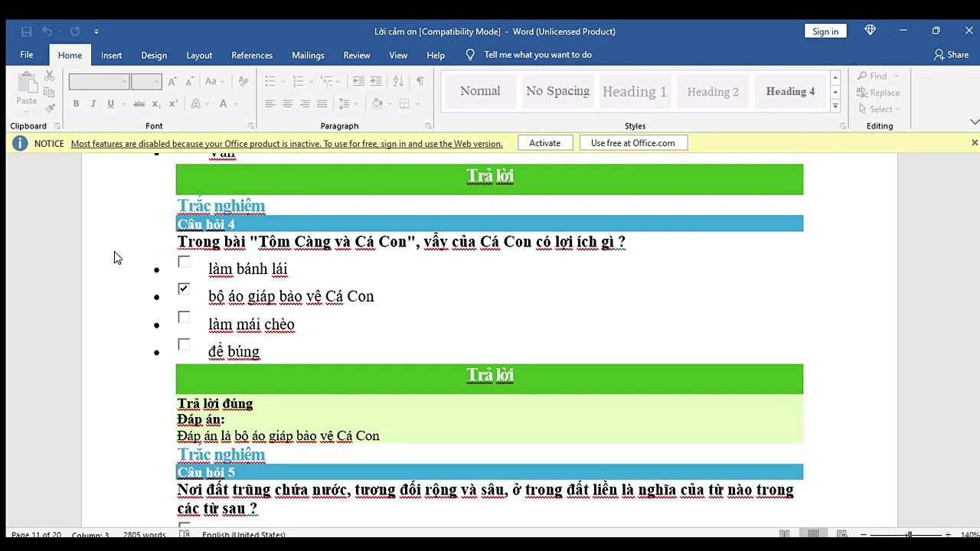Open the font size combo box
The height and width of the screenshot is (551, 980).
[x=145, y=82]
